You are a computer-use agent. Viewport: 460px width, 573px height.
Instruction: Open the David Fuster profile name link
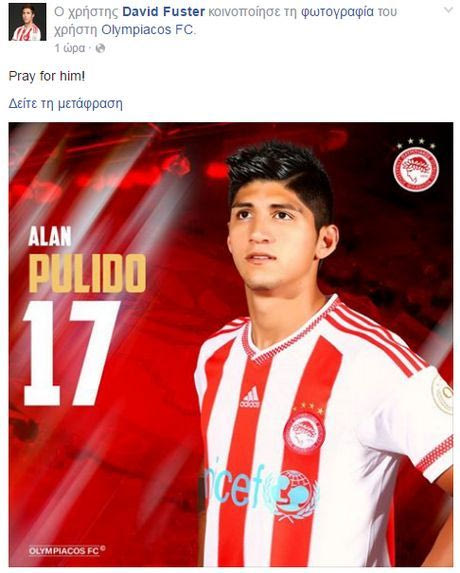click(x=163, y=12)
